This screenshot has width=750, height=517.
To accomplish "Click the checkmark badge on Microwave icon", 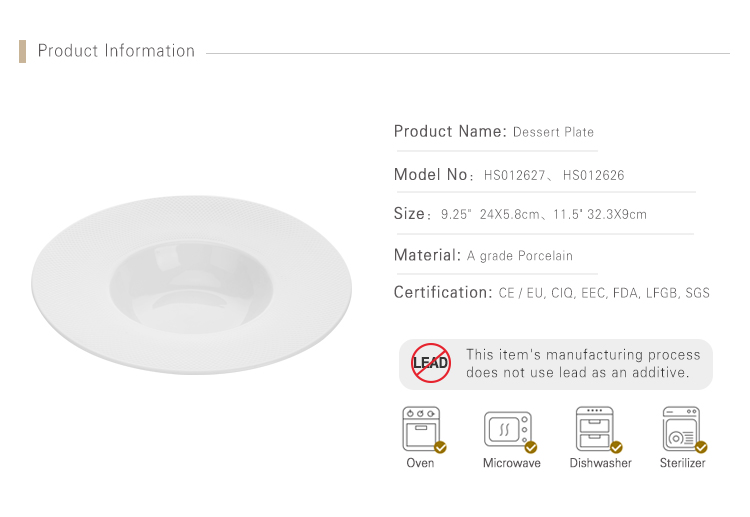I will tap(531, 447).
